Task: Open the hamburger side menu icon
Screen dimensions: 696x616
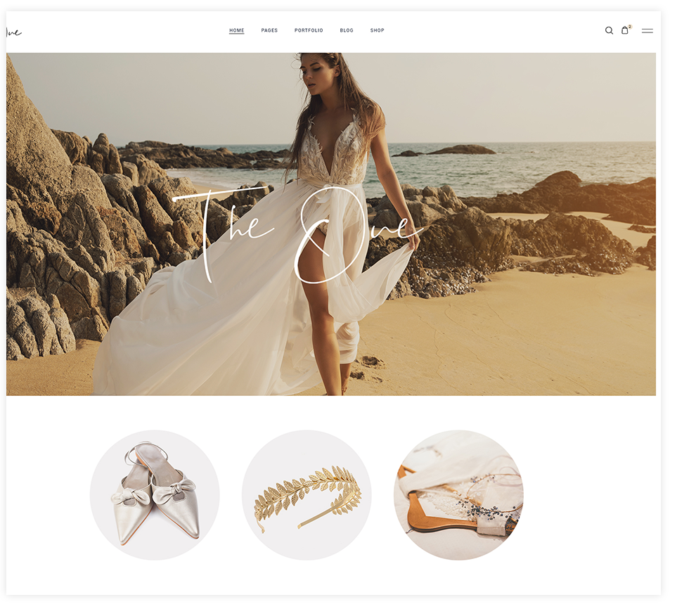Action: coord(647,31)
